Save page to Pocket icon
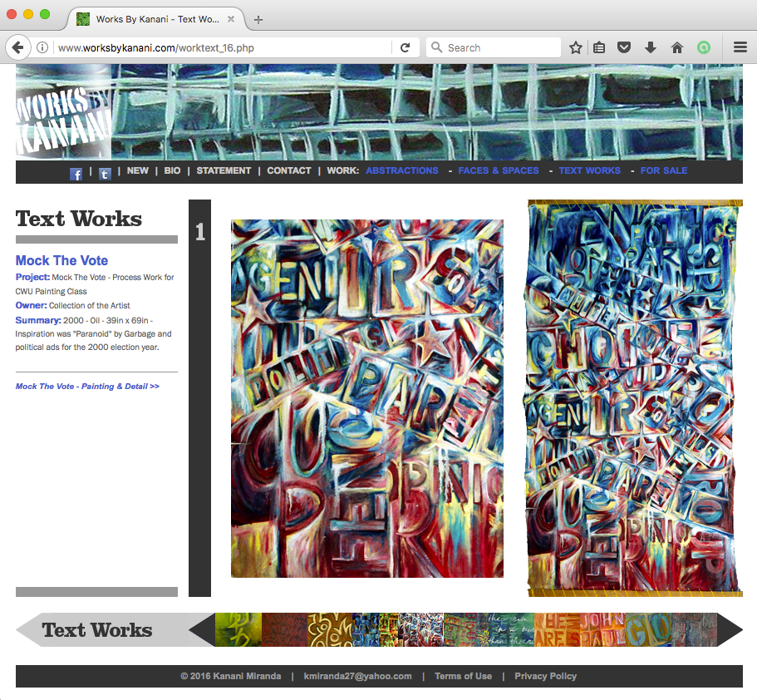Viewport: 757px width, 700px height. pos(624,47)
